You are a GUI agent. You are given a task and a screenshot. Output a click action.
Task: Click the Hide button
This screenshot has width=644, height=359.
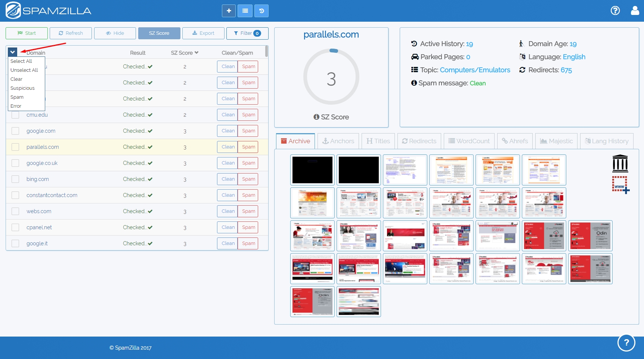pos(115,33)
